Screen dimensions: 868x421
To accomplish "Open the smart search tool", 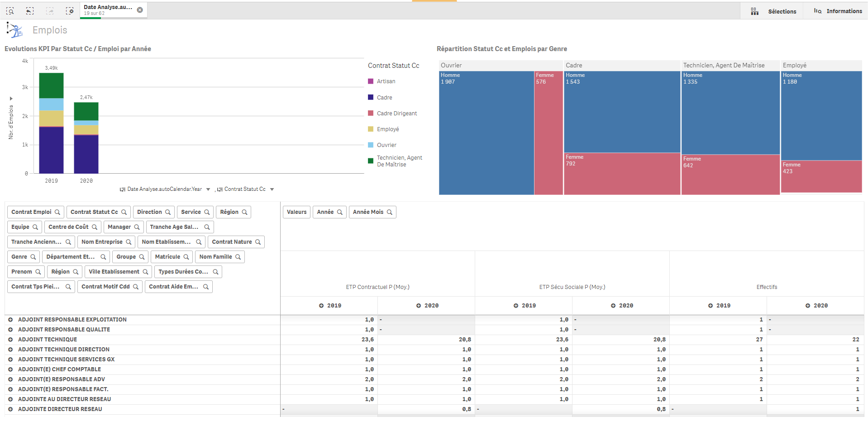I will [x=10, y=10].
